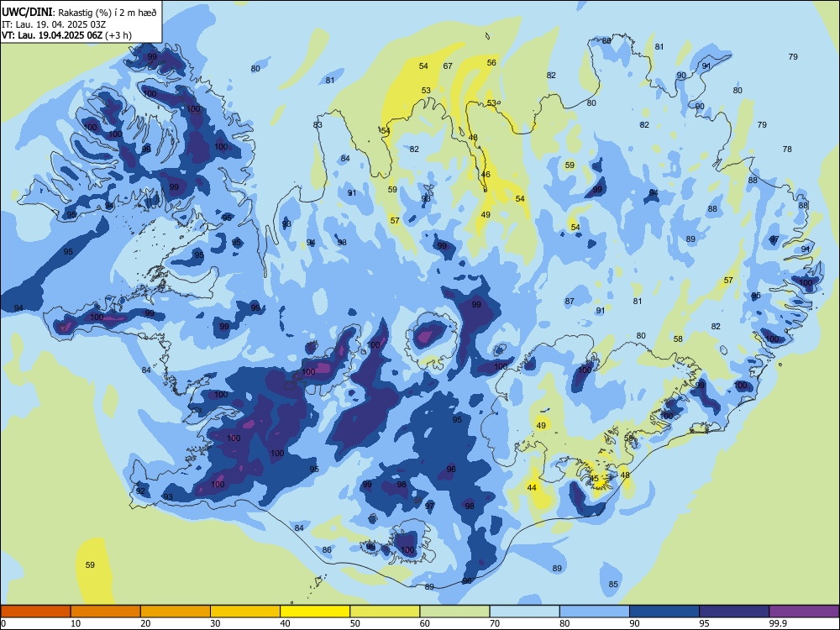Choose the amber 30–40 legend color block
Image resolution: width=840 pixels, height=630 pixels.
pos(245,612)
